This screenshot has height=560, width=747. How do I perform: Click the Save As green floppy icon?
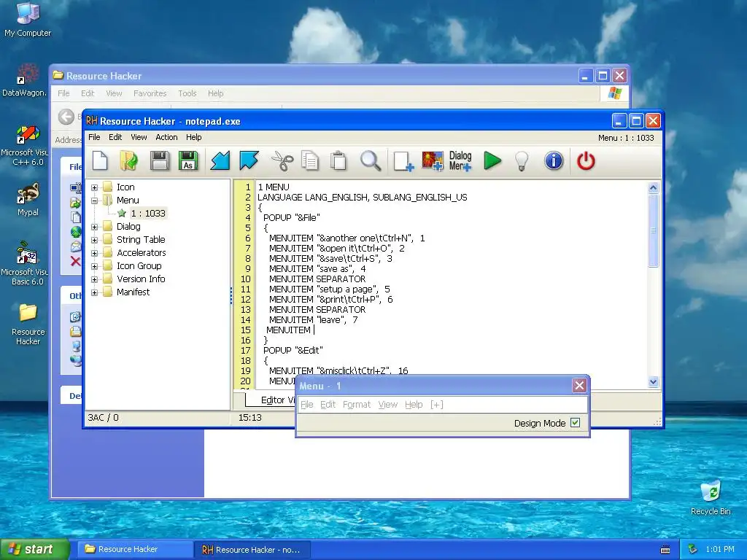click(x=187, y=161)
